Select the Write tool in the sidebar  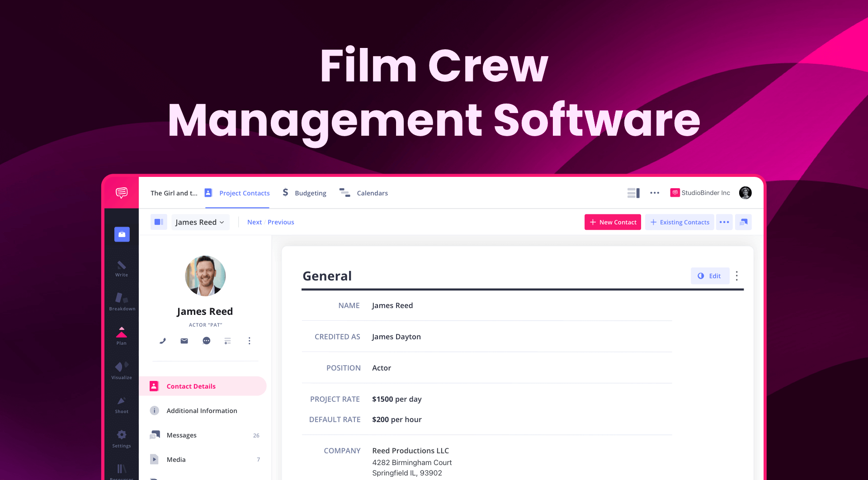(121, 269)
